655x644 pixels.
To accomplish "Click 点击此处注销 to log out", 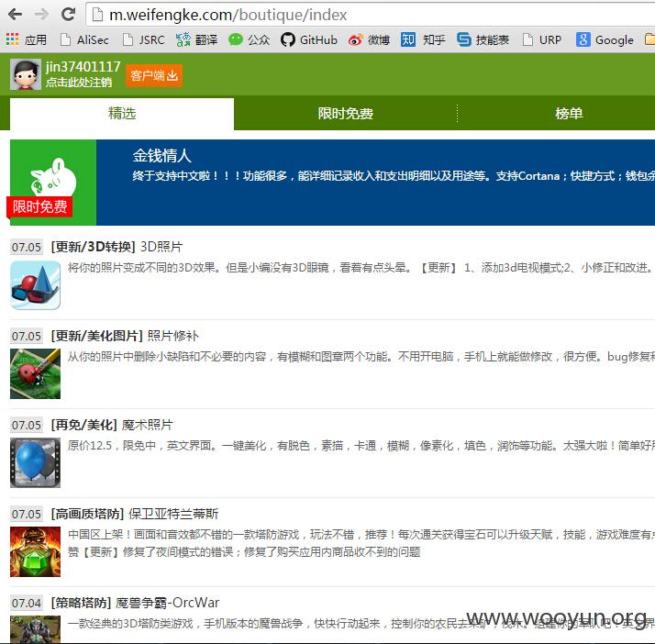I will (x=79, y=82).
